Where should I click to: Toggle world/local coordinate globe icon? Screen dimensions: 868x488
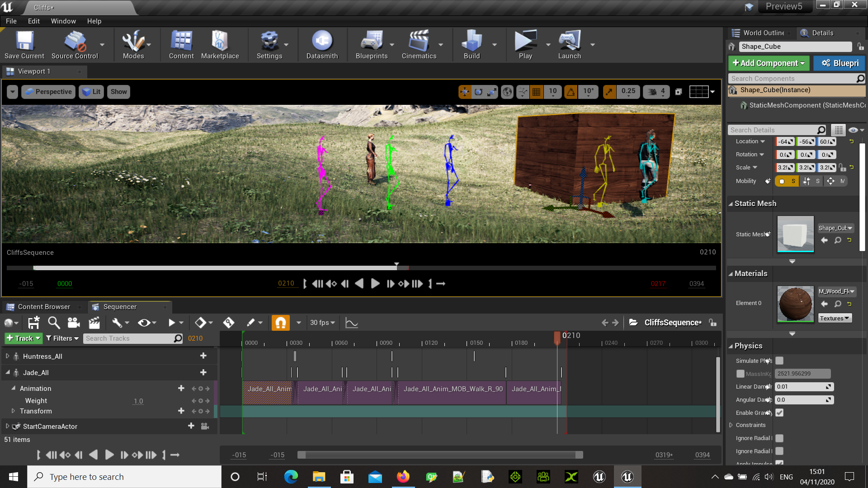(507, 92)
